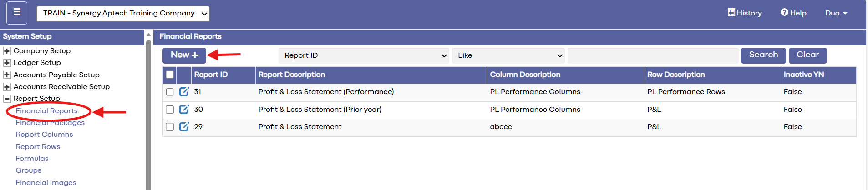
Task: Collapse the Report Setup tree node
Action: click(x=7, y=99)
